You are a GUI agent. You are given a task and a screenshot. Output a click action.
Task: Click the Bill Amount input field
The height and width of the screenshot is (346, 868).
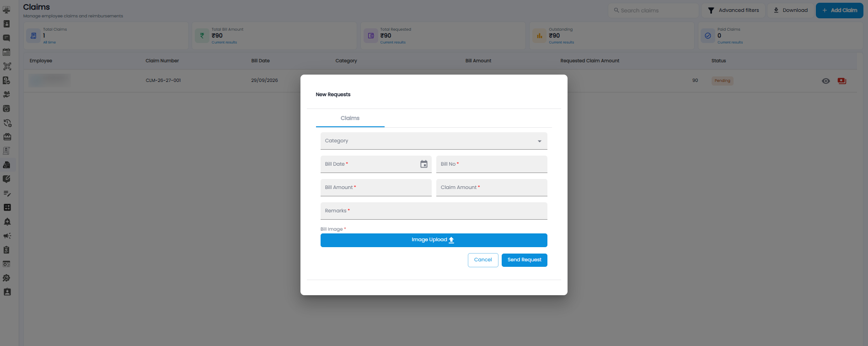click(x=376, y=188)
